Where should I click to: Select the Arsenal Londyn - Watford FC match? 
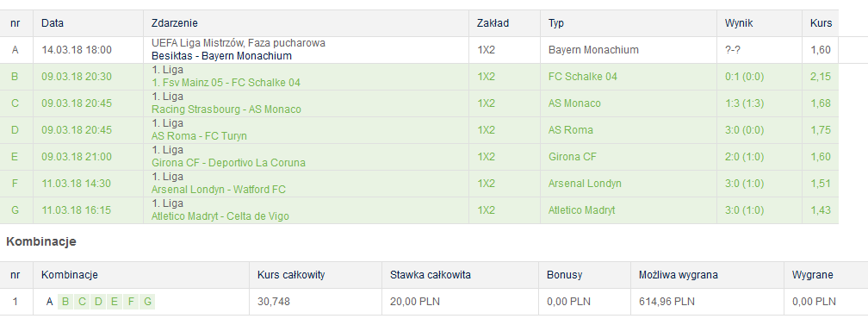(219, 189)
